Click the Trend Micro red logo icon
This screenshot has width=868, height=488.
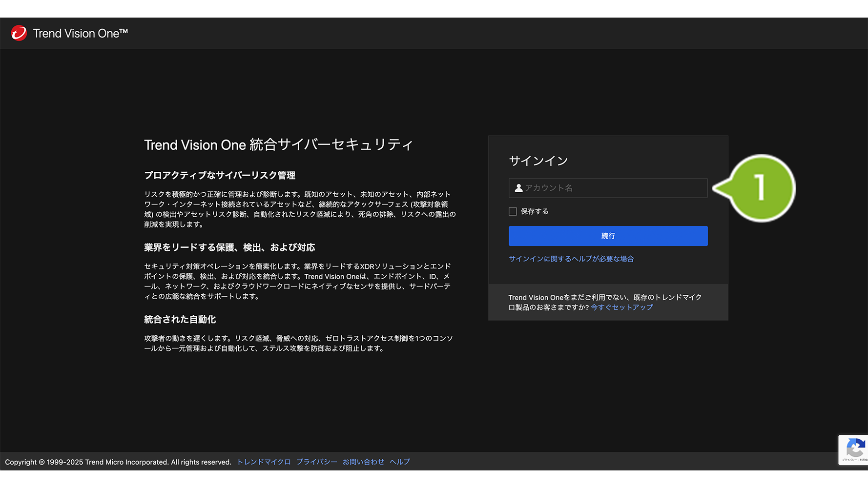(x=19, y=33)
